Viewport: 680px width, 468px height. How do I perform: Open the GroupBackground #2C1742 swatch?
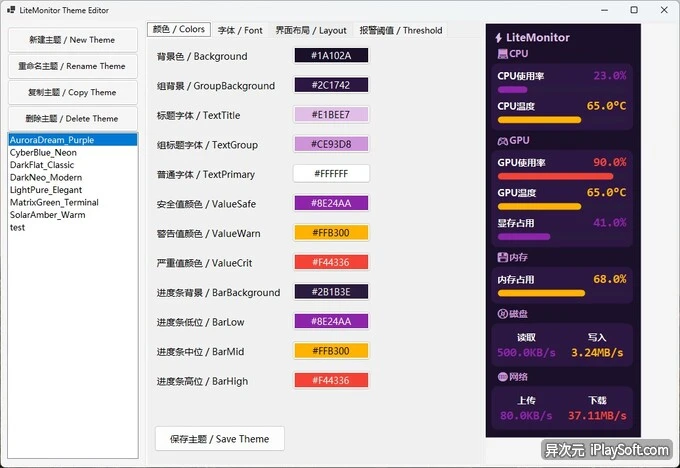tap(331, 85)
